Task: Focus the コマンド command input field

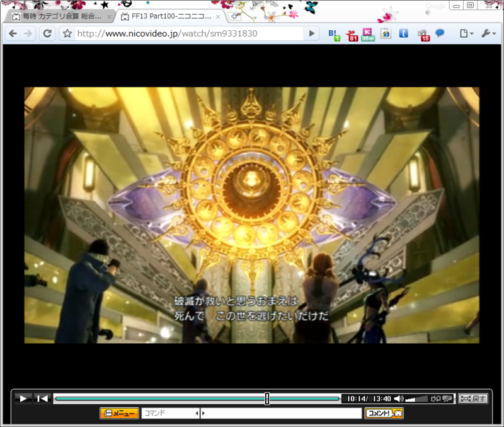Action: (x=168, y=413)
